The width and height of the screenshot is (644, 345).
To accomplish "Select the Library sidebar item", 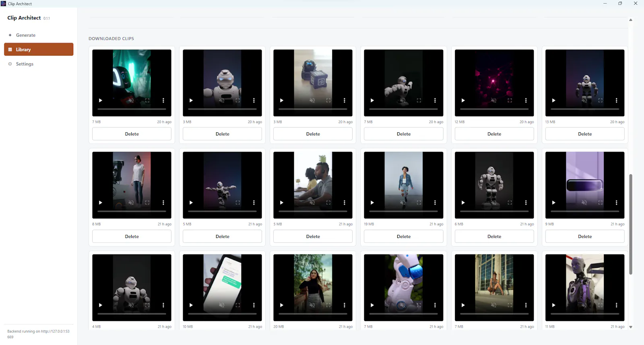I will coord(39,49).
